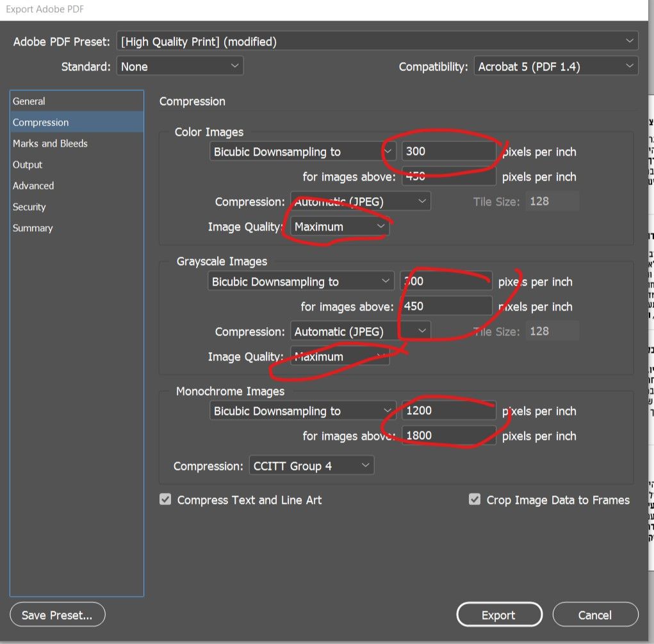The image size is (654, 644).
Task: Expand the Standard dropdown set to None
Action: (x=179, y=66)
